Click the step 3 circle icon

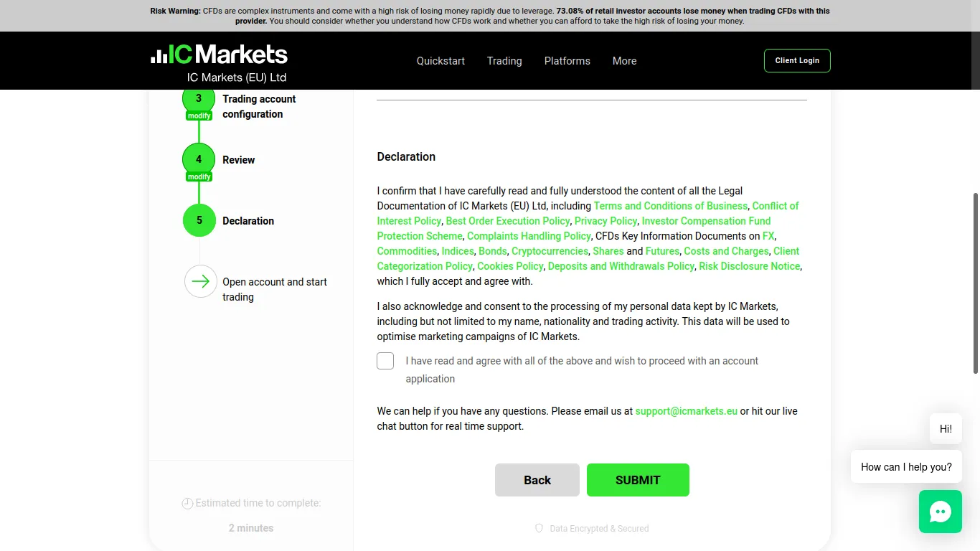tap(199, 98)
